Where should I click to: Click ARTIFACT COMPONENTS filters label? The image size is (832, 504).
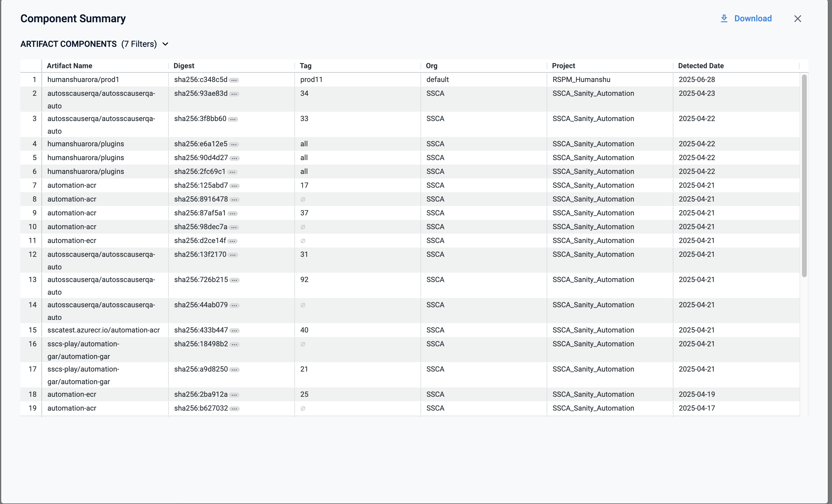click(68, 44)
